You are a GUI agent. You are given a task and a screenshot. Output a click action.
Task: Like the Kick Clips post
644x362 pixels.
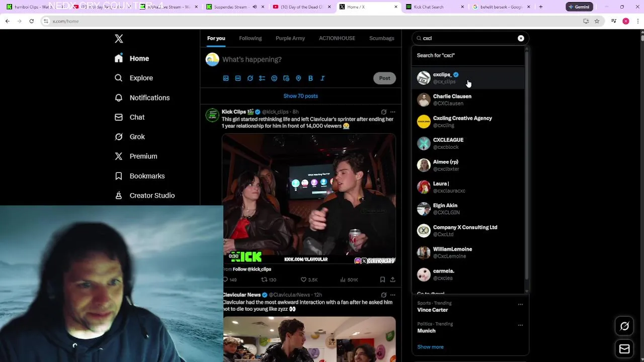tap(309, 280)
